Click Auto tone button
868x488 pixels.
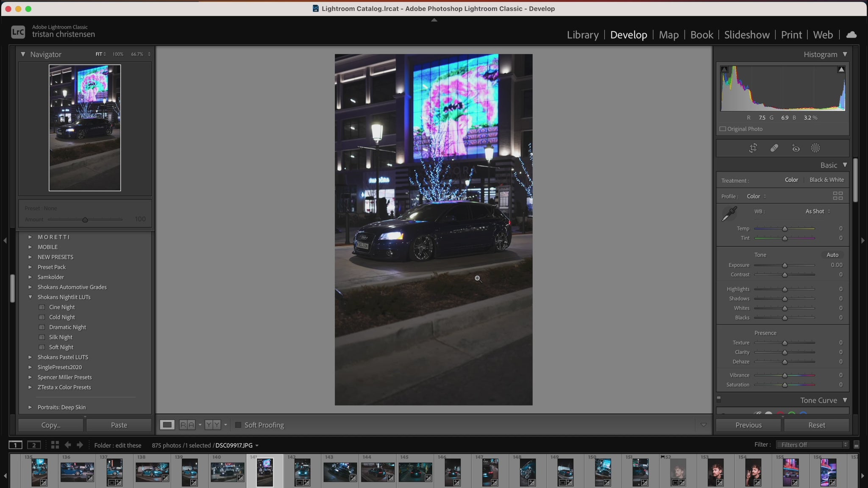[x=832, y=255]
